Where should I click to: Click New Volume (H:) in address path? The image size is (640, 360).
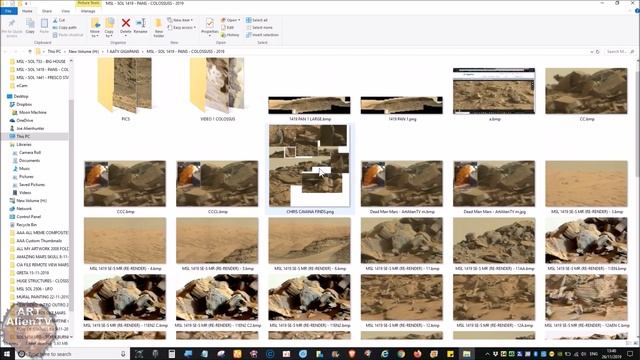(x=84, y=51)
